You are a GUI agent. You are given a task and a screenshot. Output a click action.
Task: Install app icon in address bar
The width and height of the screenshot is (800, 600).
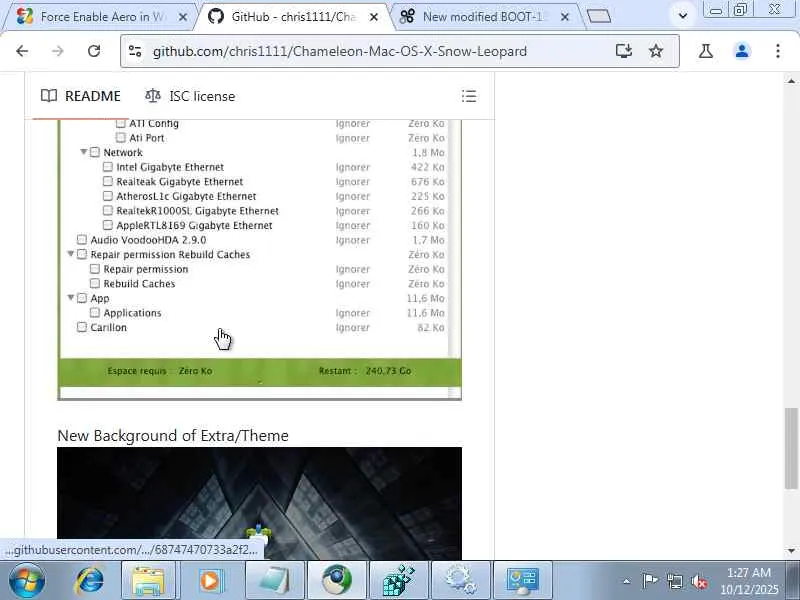(x=623, y=51)
